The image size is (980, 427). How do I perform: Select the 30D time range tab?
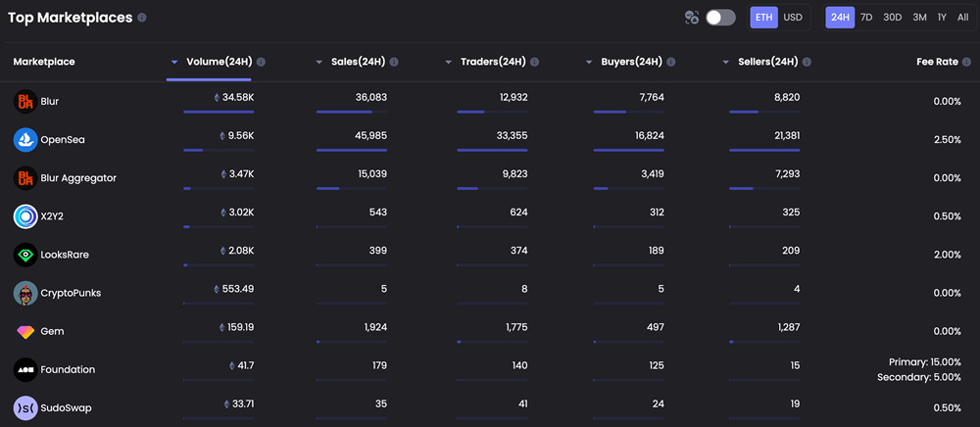tap(893, 18)
